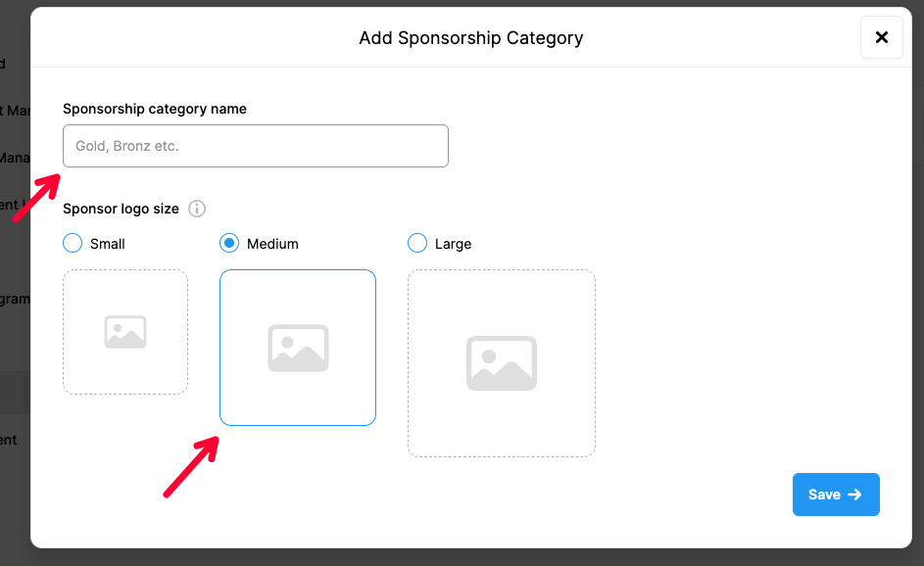The width and height of the screenshot is (924, 566).
Task: Click the "Large" size label text
Action: (x=452, y=243)
